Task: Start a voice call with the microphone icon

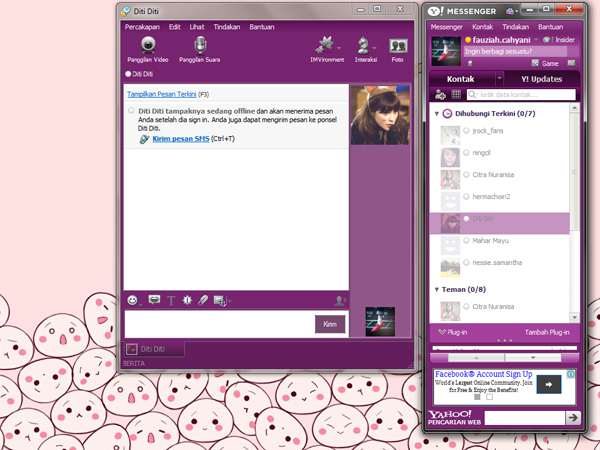Action: [x=200, y=45]
